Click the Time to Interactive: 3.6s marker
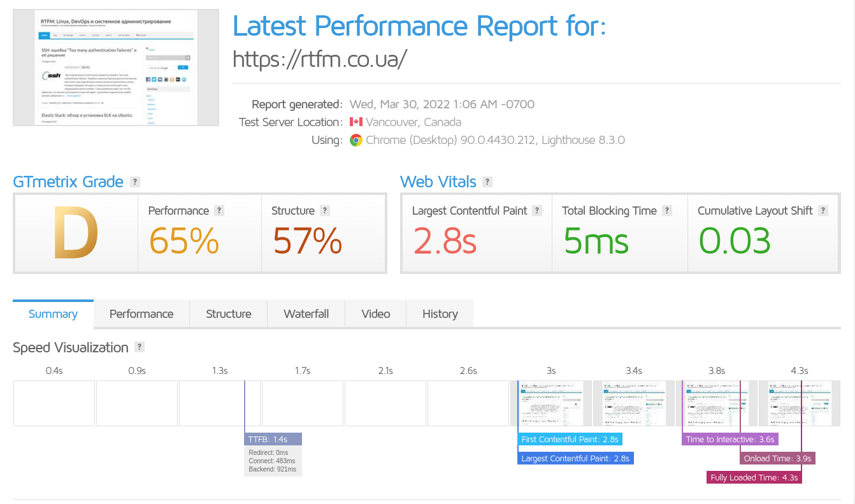Image resolution: width=855 pixels, height=504 pixels. coord(730,439)
